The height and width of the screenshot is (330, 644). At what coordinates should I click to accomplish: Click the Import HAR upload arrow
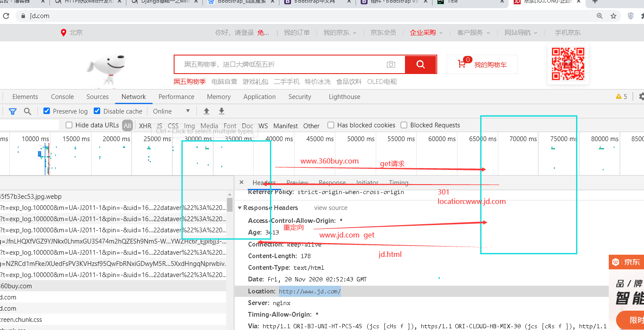pyautogui.click(x=206, y=111)
